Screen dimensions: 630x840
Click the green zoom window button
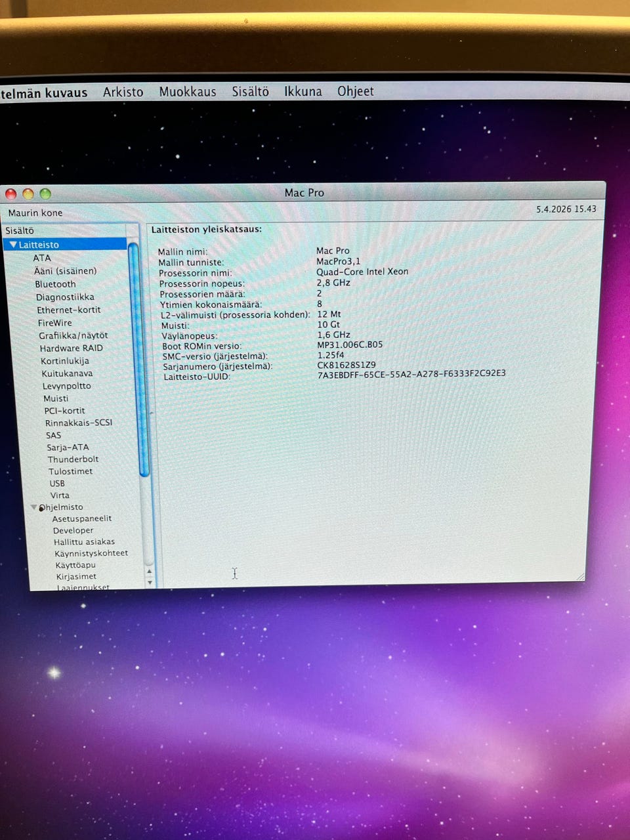[45, 194]
